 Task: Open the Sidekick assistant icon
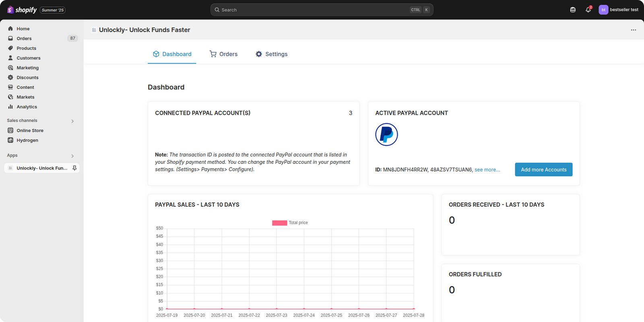[x=573, y=10]
